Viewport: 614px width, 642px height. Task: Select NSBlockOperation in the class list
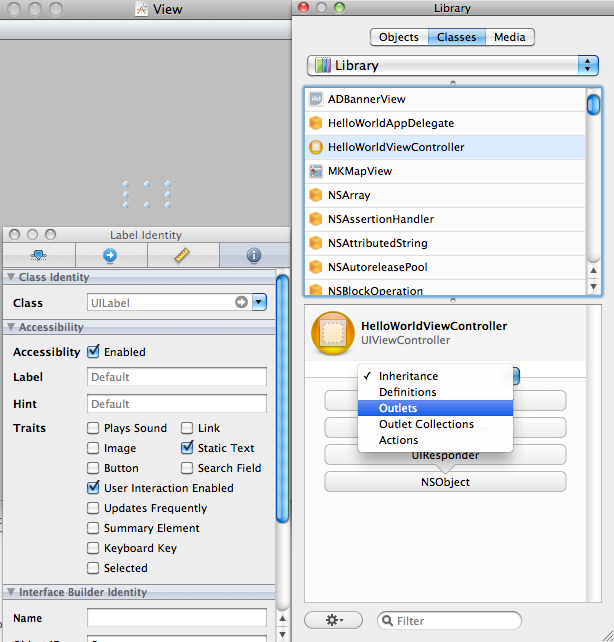[445, 288]
